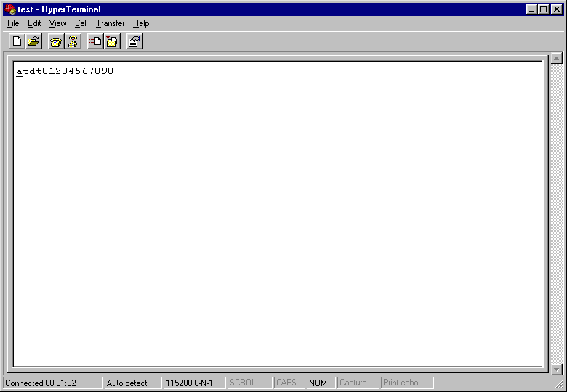Click the atdt01234567890 terminal text
Viewport: 567px width, 392px height.
[x=65, y=71]
